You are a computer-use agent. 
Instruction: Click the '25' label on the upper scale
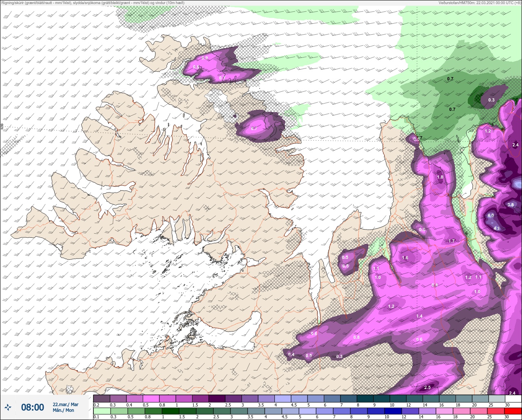(490, 405)
